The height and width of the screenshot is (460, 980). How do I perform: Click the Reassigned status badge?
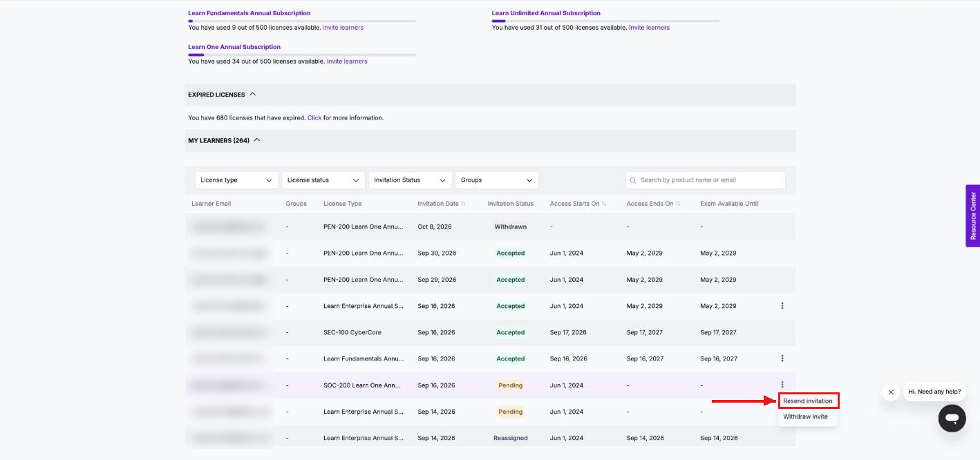[511, 438]
